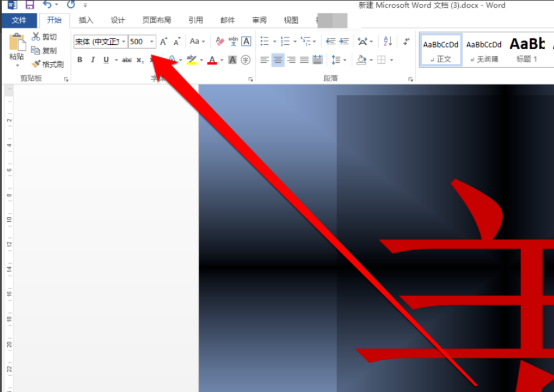The image size is (554, 392).
Task: Switch to the 开始 (Home) tab
Action: tap(54, 20)
